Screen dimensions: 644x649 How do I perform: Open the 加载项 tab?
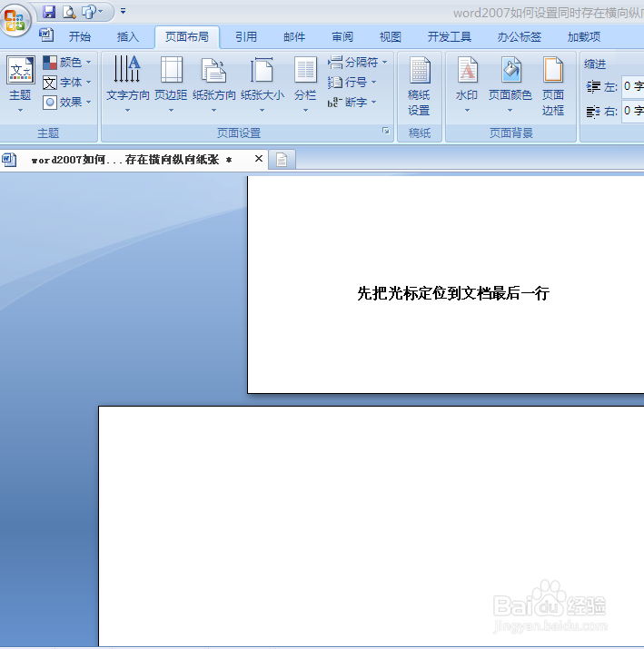point(584,37)
